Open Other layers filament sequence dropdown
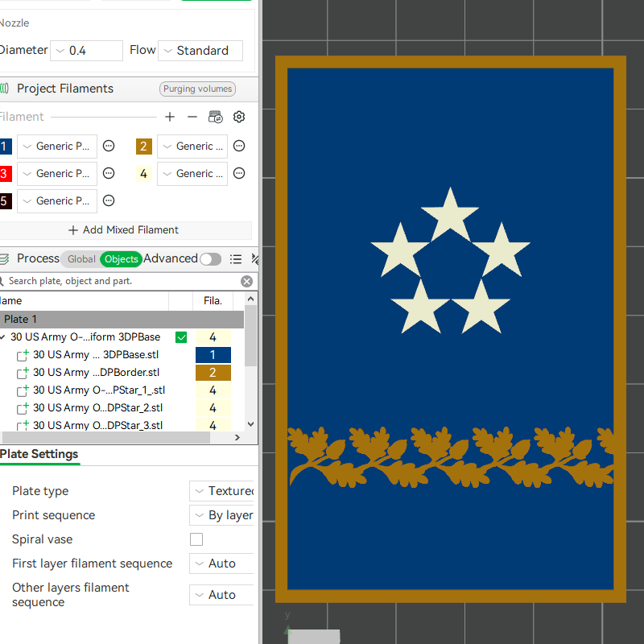The width and height of the screenshot is (644, 644). [x=222, y=595]
